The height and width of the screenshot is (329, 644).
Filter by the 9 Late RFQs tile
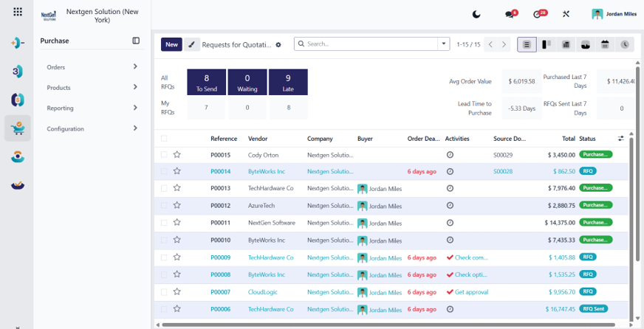(288, 82)
